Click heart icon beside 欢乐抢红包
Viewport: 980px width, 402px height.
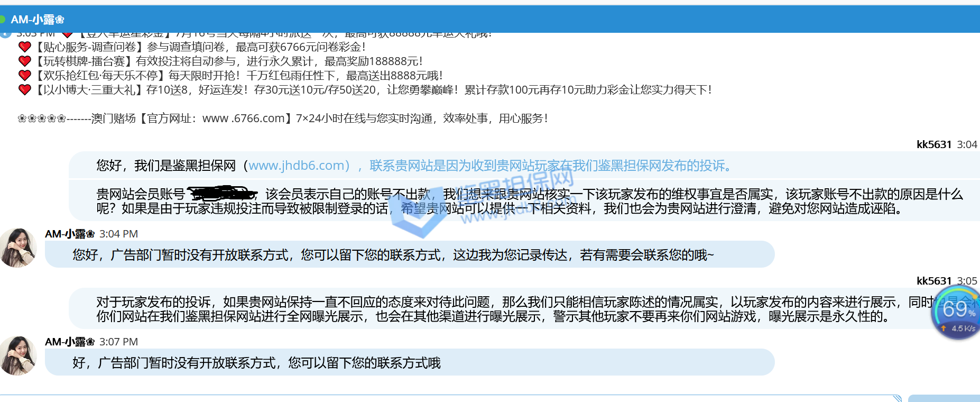tap(25, 76)
